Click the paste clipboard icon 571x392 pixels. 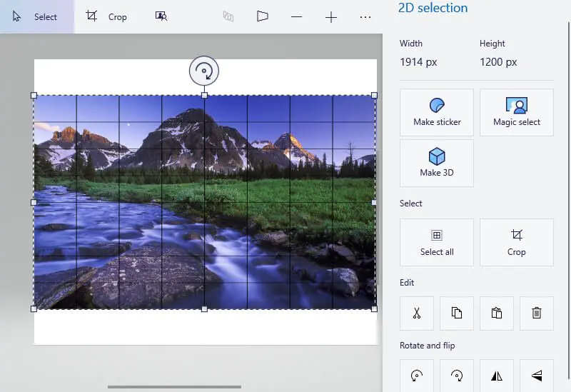pyautogui.click(x=497, y=313)
